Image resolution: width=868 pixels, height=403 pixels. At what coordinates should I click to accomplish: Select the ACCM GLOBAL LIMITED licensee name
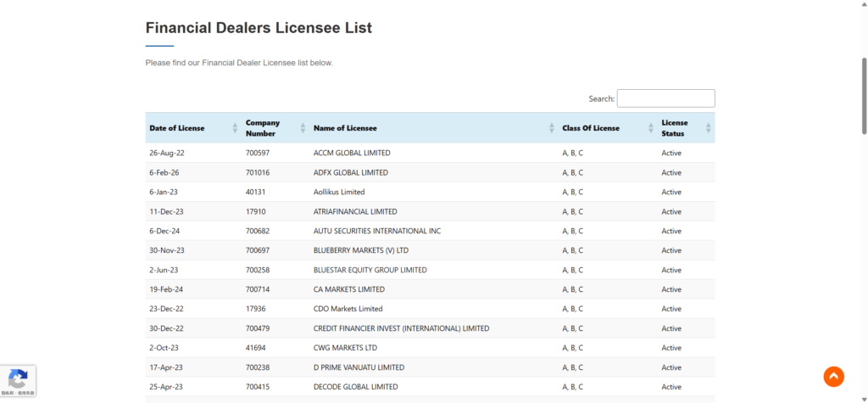click(x=352, y=153)
